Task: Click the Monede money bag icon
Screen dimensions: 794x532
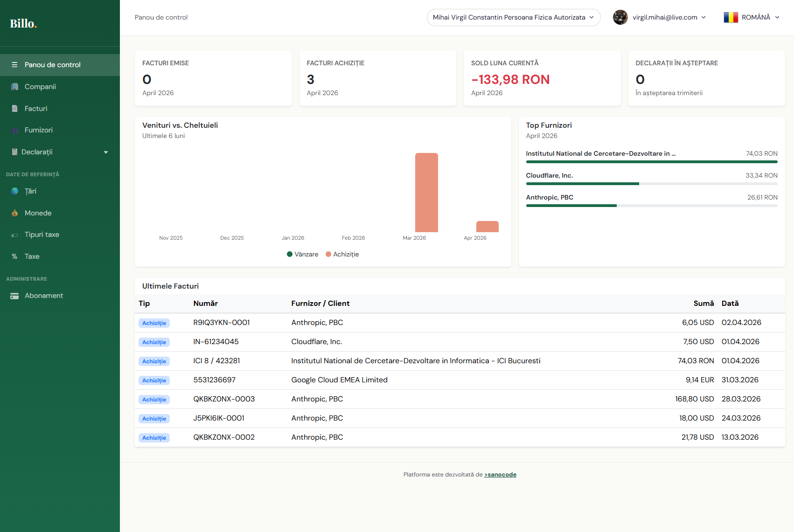Action: click(14, 213)
